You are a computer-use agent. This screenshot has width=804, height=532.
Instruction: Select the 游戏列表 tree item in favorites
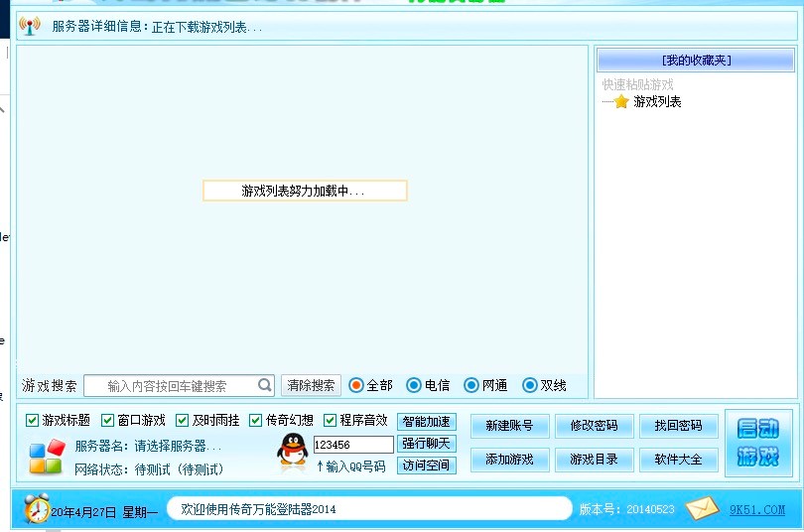click(x=657, y=101)
